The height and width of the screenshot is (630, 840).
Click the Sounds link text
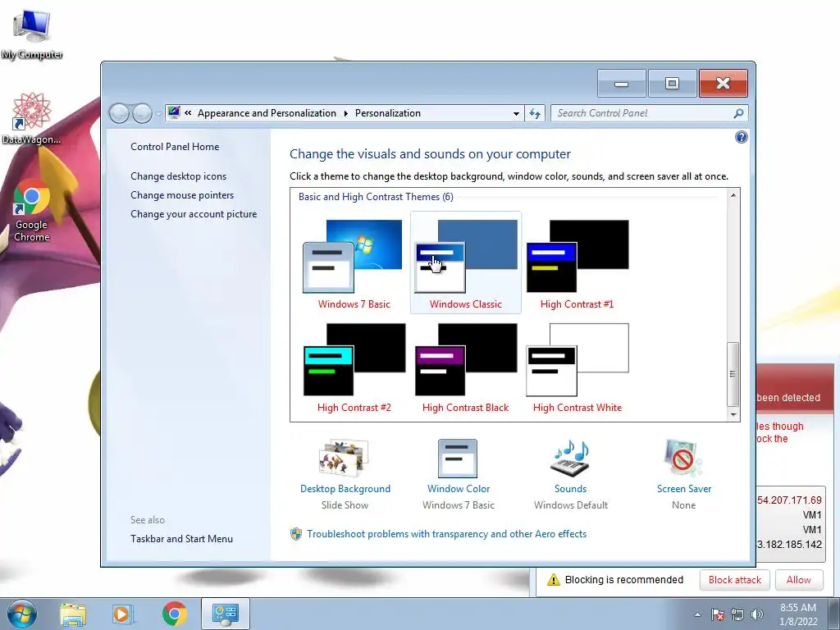pyautogui.click(x=571, y=489)
